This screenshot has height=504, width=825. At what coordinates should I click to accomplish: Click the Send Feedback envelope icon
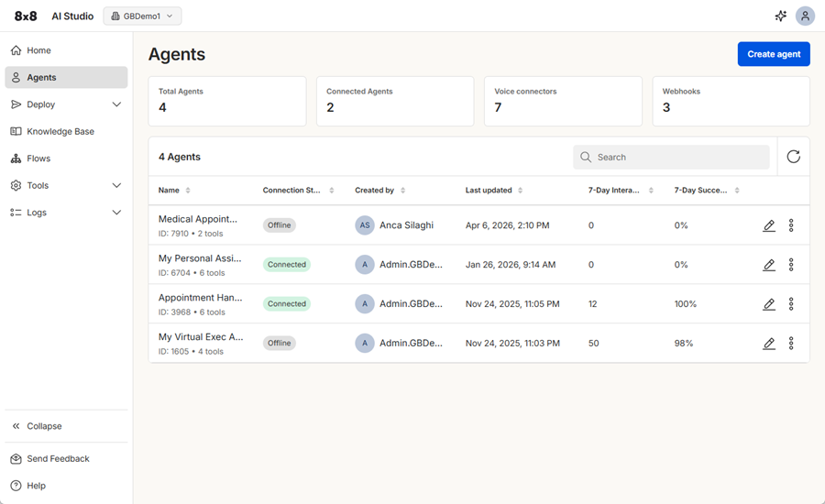[x=16, y=459]
